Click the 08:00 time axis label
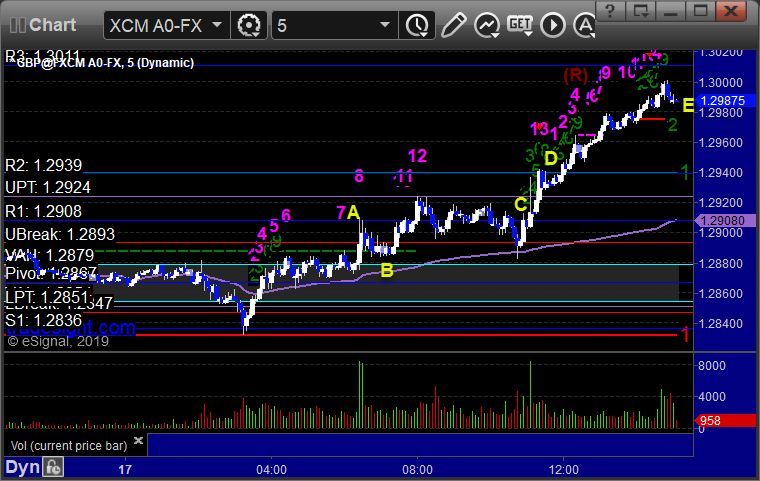The width and height of the screenshot is (760, 481). (x=417, y=470)
